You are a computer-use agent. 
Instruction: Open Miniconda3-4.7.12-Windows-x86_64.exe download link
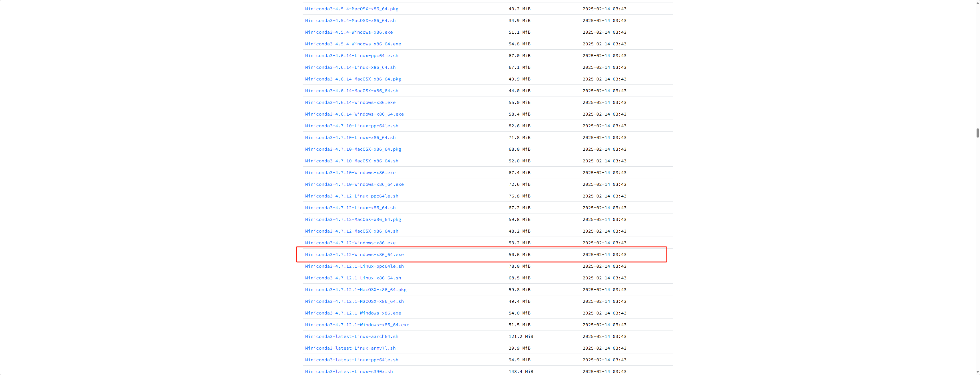pos(354,255)
